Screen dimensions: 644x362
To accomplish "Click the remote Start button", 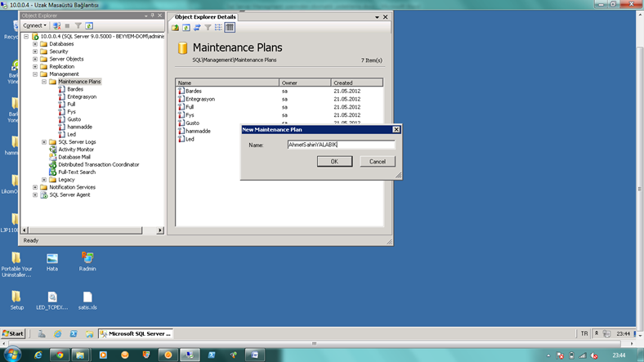I will coord(13,333).
